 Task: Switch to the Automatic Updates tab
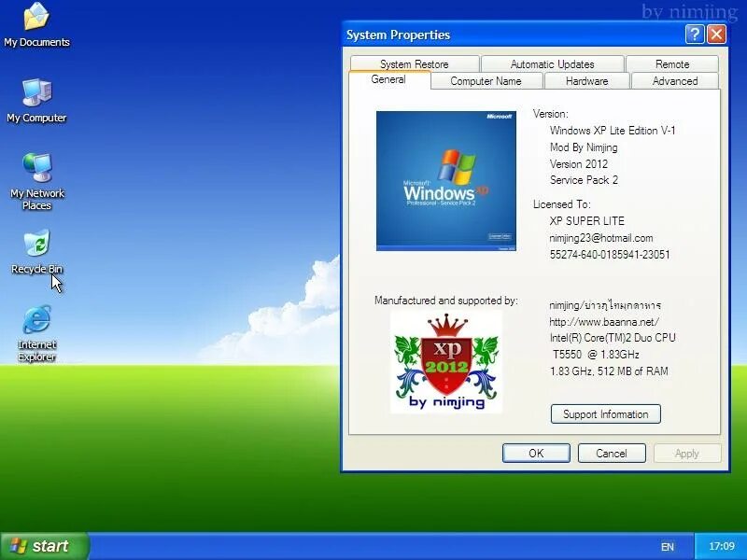coord(552,63)
